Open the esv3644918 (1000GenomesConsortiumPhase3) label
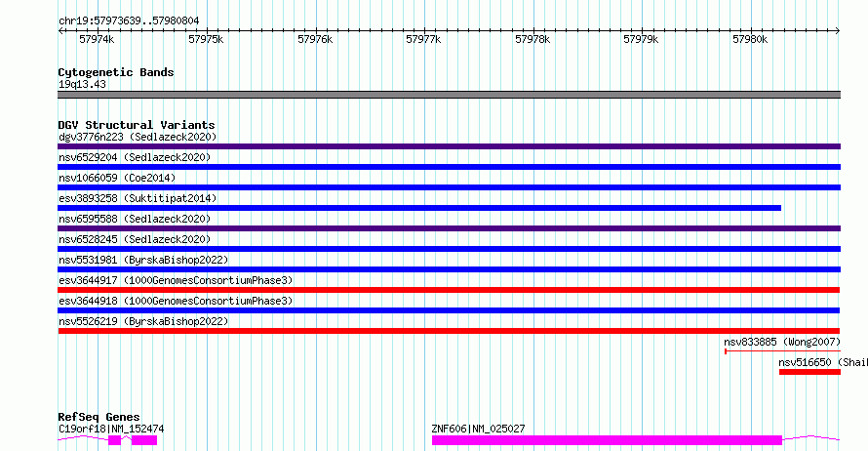868x451 pixels. 176,301
